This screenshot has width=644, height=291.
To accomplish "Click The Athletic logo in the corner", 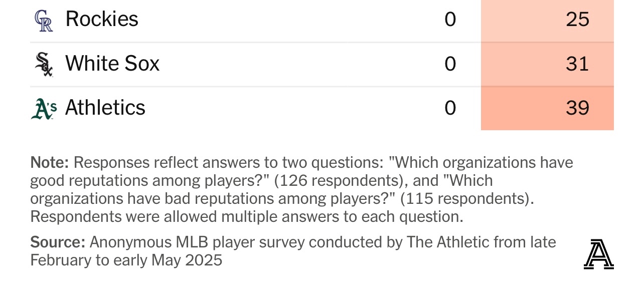I will click(x=598, y=254).
